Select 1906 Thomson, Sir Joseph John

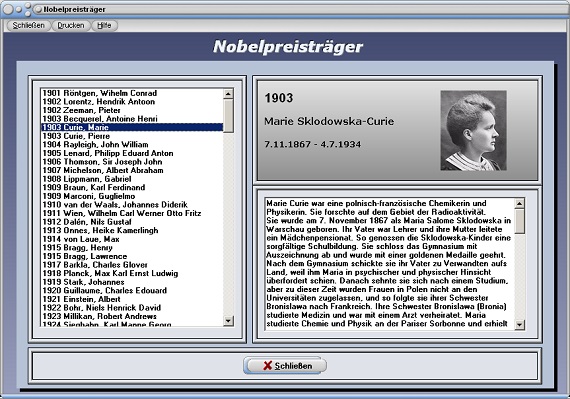(x=132, y=162)
